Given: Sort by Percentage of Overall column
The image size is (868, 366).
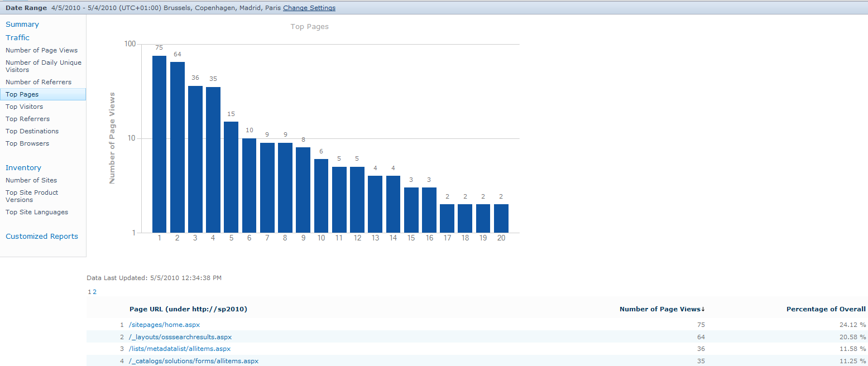Looking at the screenshot, I should [826, 309].
